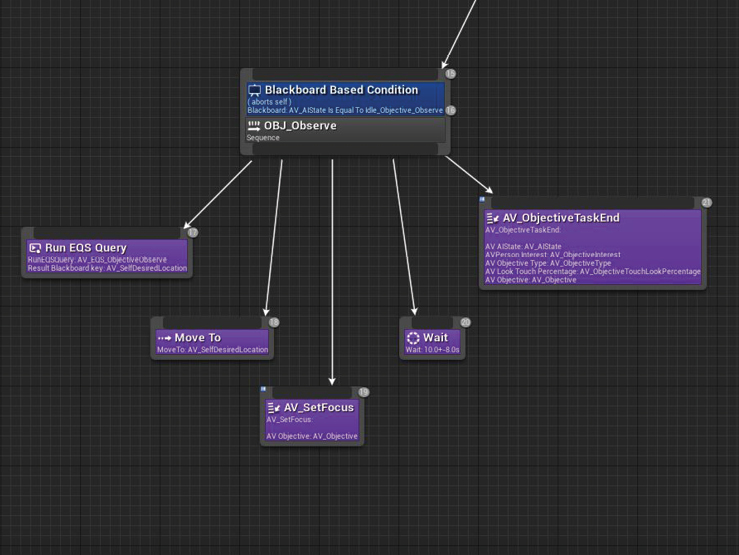Click the 'Blackboard: AV_AIState Is Equal To Idle_Objective_Observe' text
739x555 pixels.
[345, 110]
